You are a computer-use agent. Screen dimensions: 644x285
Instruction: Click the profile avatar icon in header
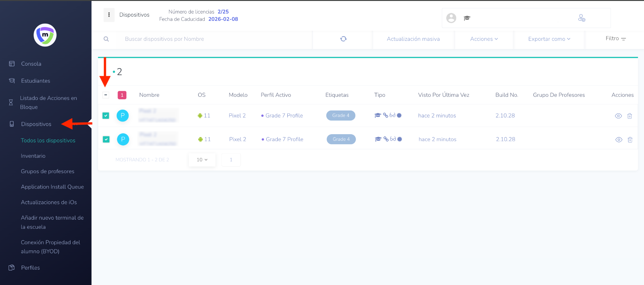tap(451, 18)
